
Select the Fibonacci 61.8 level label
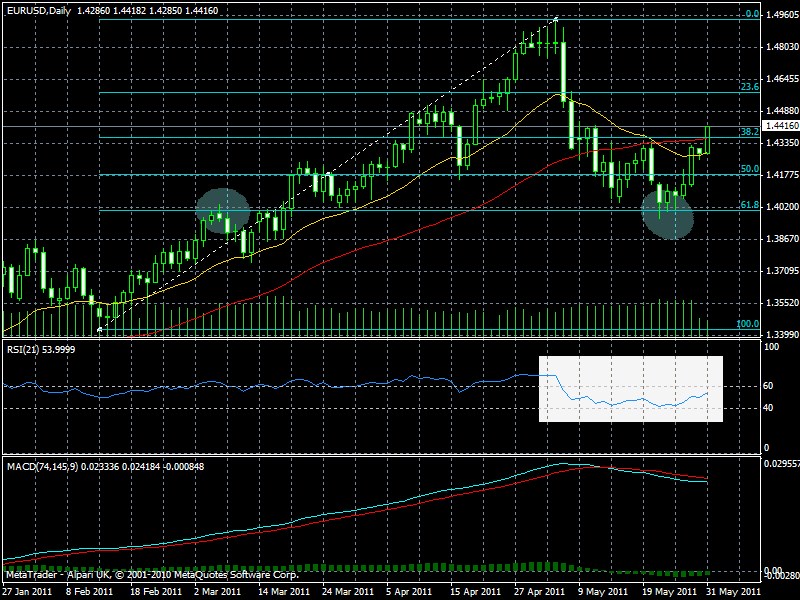(749, 205)
